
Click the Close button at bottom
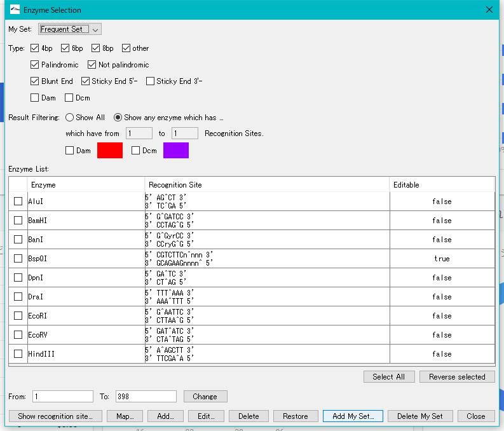coord(476,416)
